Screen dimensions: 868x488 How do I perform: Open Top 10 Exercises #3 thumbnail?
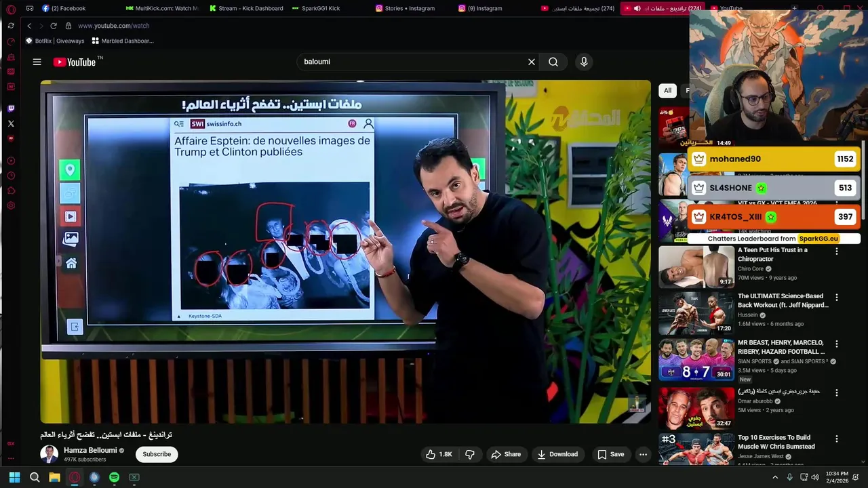tap(696, 449)
